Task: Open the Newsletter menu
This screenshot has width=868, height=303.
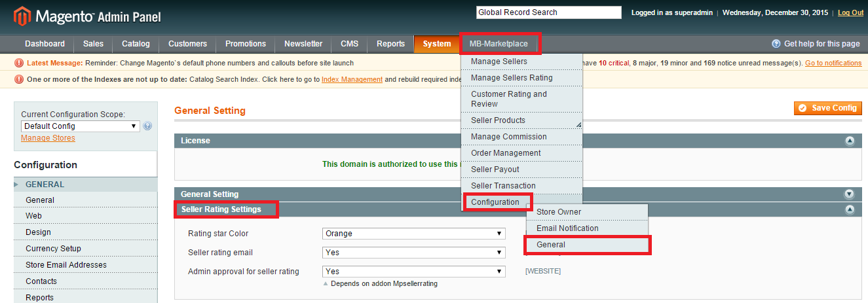Action: click(303, 44)
